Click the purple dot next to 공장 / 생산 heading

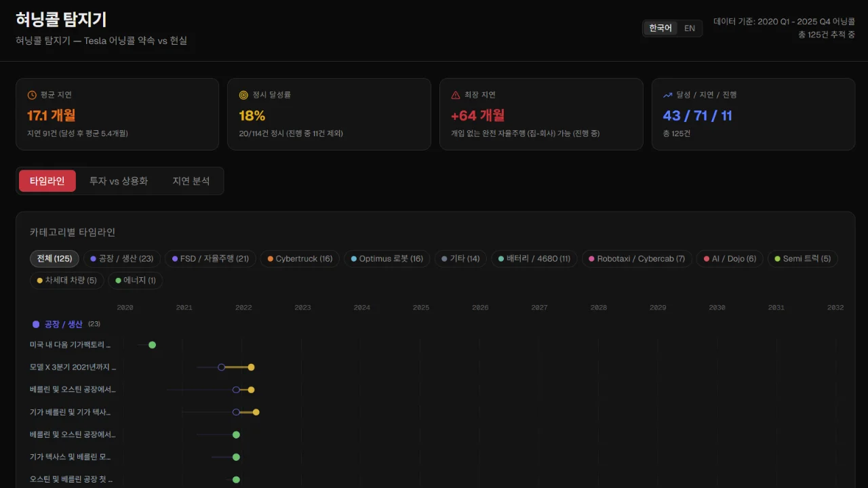tap(36, 325)
